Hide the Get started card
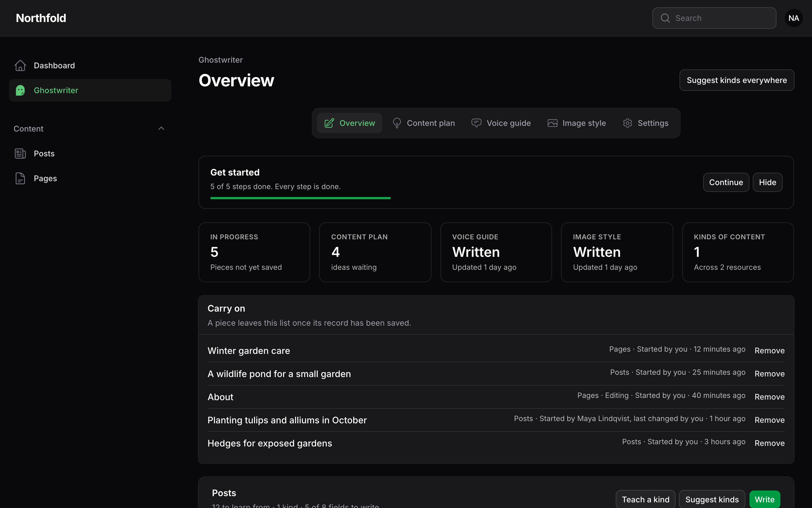The width and height of the screenshot is (812, 508). click(768, 182)
